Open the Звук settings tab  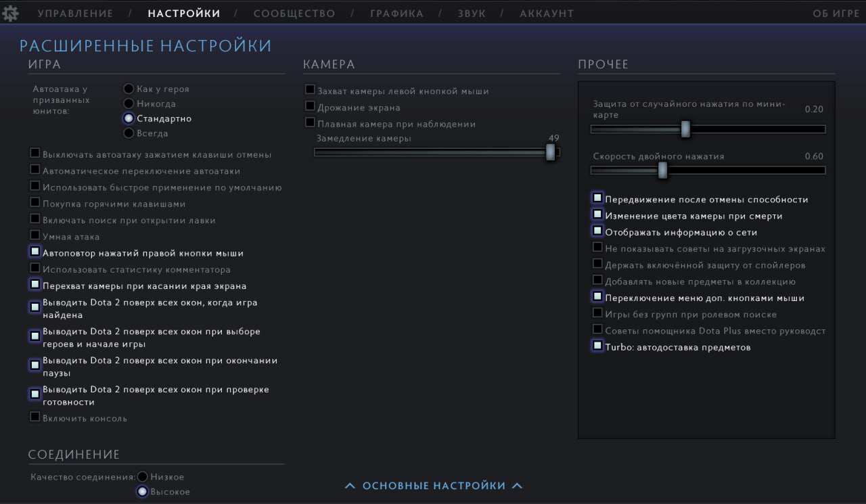[471, 14]
